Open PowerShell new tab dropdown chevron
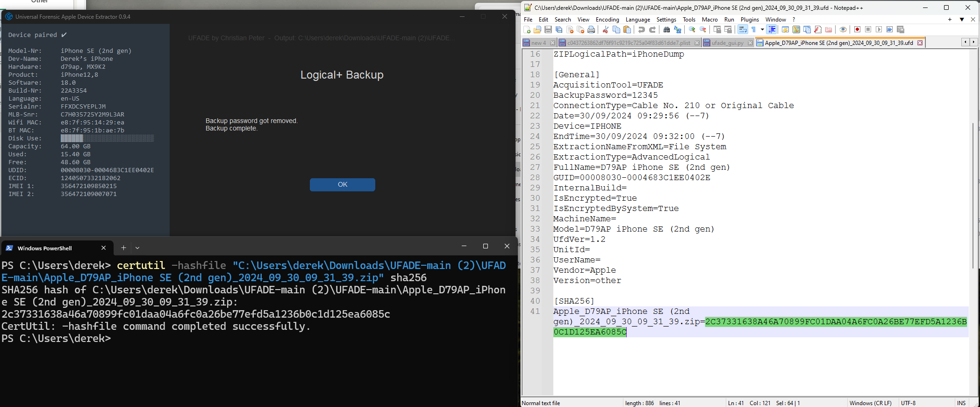The width and height of the screenshot is (980, 407). click(137, 248)
